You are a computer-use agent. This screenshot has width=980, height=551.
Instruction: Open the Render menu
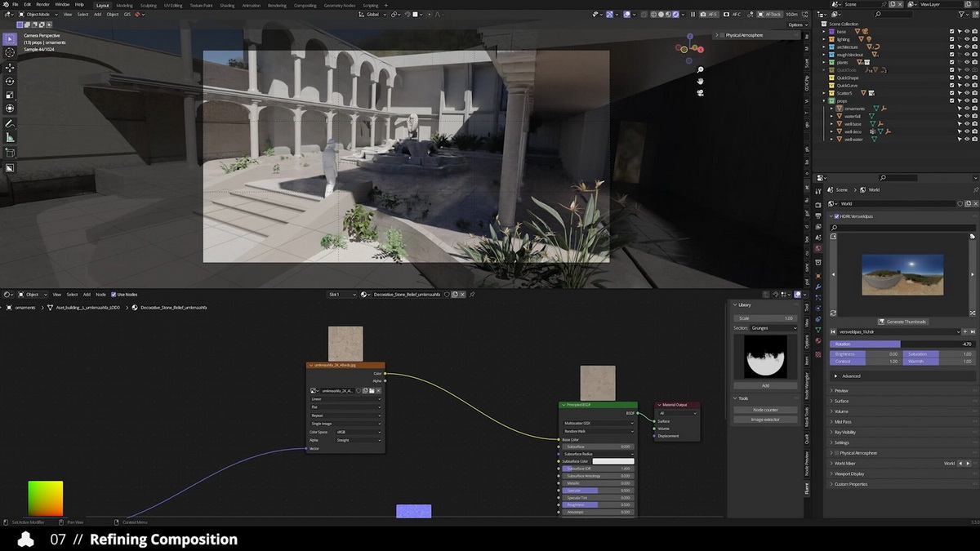click(x=42, y=5)
